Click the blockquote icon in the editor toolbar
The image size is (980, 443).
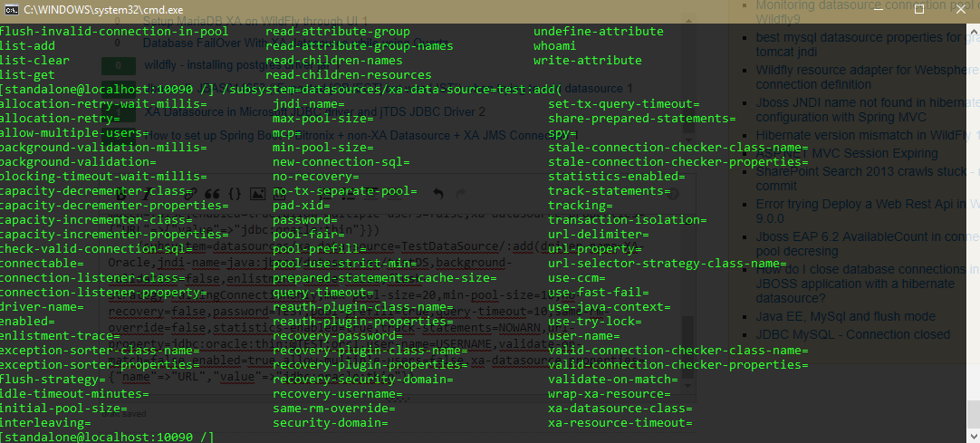point(212,194)
